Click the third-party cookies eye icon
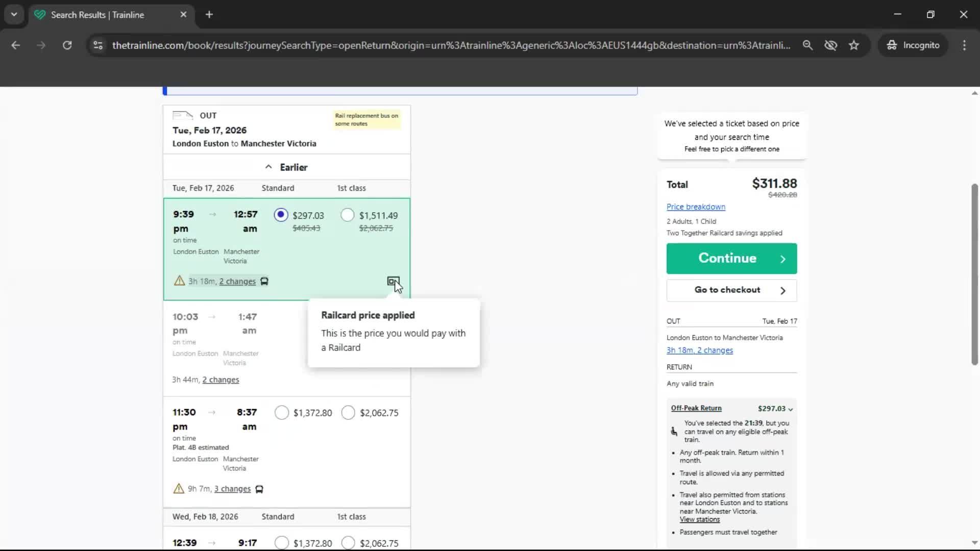 (x=830, y=45)
